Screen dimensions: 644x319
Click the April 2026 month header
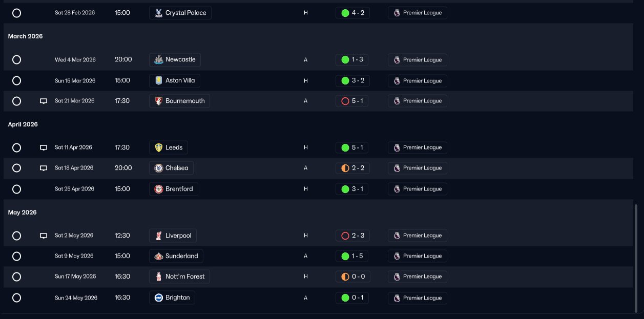click(23, 124)
